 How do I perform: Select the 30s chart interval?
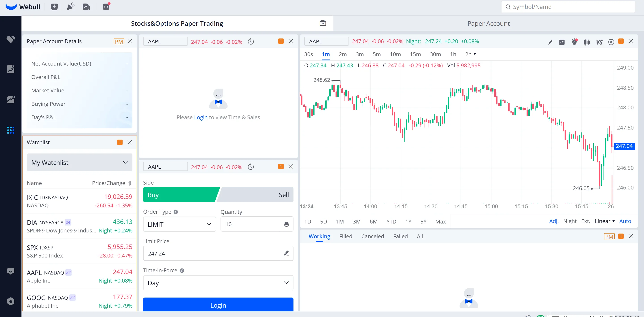pyautogui.click(x=308, y=54)
